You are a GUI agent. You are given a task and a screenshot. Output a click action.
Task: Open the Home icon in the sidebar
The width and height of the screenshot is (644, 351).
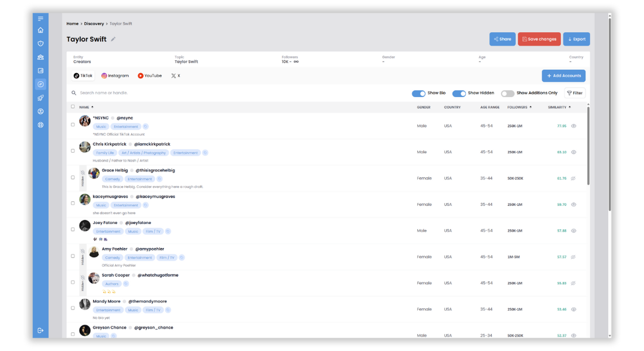point(40,30)
